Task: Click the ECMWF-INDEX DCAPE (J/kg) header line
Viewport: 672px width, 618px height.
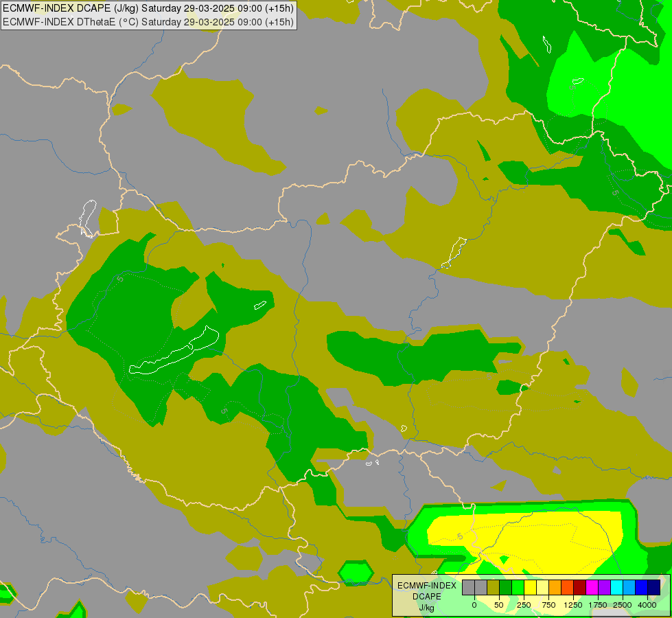Action: [x=148, y=8]
